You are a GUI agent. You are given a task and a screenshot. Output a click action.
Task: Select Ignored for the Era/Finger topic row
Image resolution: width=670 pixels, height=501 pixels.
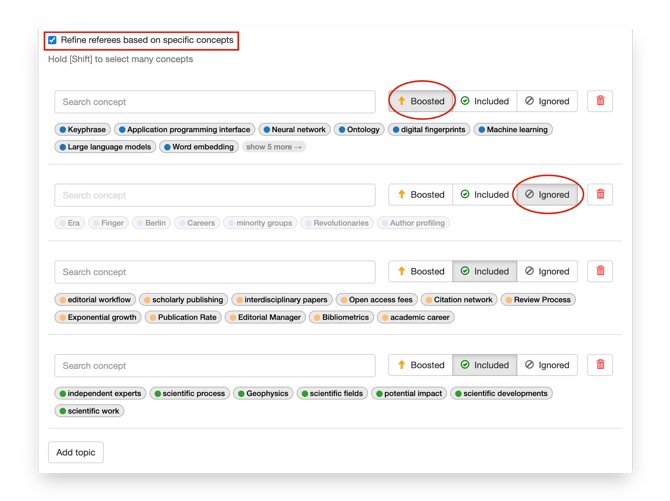(547, 195)
